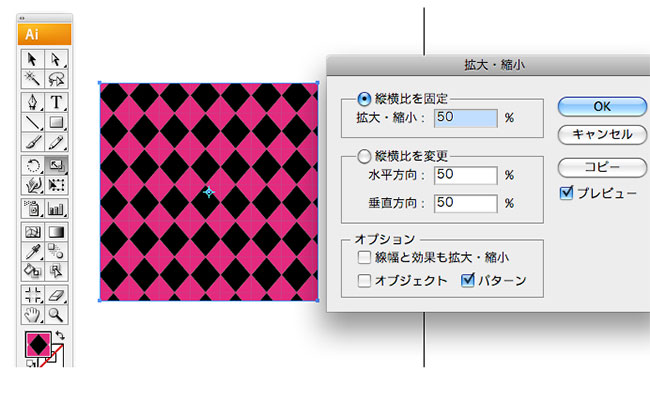Pick the Hand tool
This screenshot has height=402, width=650.
pos(33,315)
